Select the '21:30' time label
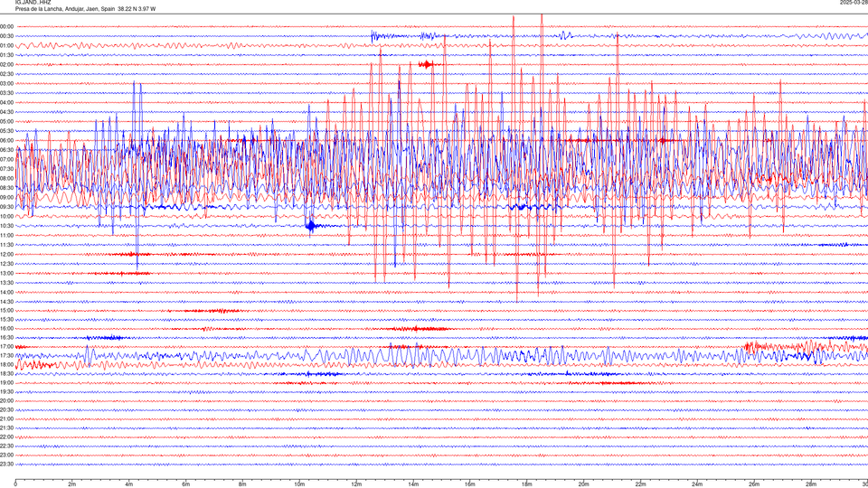 point(6,428)
